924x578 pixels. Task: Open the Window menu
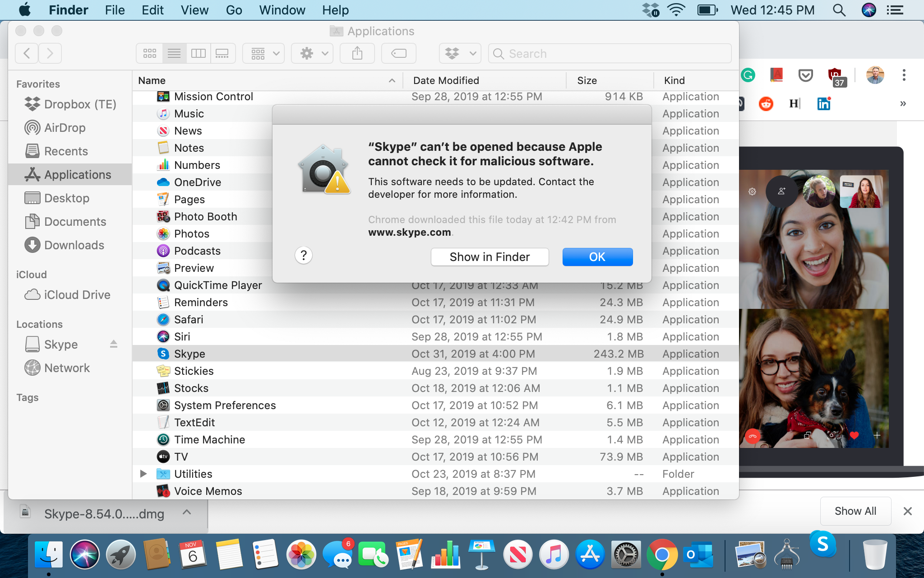point(282,10)
